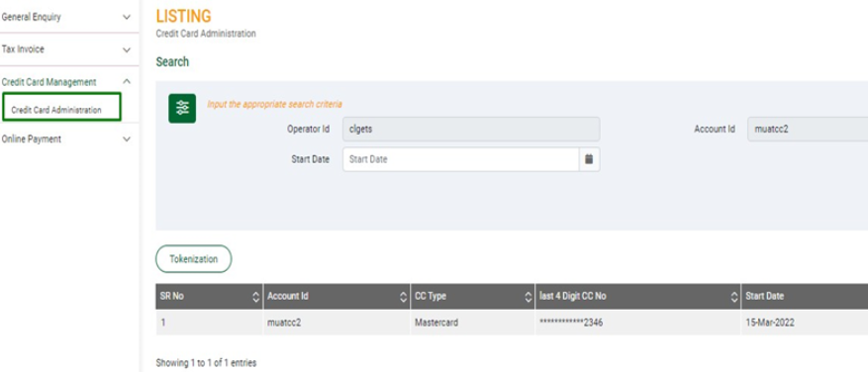This screenshot has height=372, width=868.
Task: Click the green search filter icon
Action: click(182, 108)
